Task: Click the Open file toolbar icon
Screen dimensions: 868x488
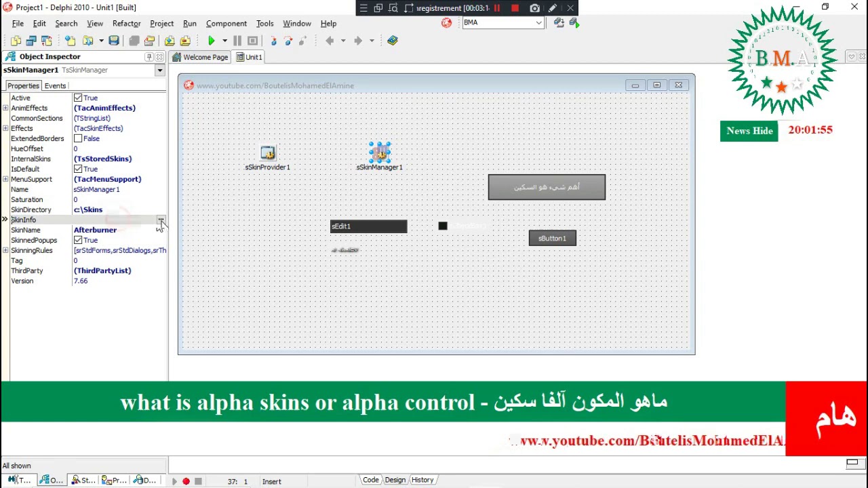Action: [87, 41]
